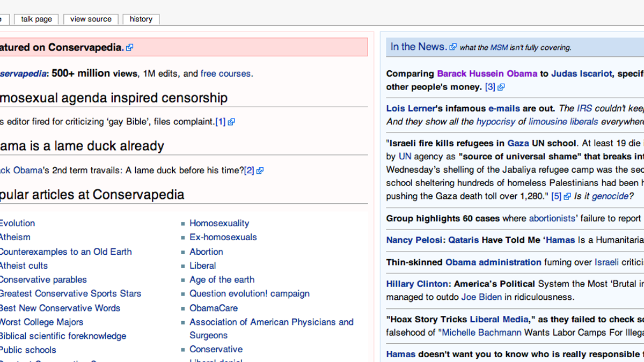
Task: Click the MSM link in news header
Action: tap(499, 48)
